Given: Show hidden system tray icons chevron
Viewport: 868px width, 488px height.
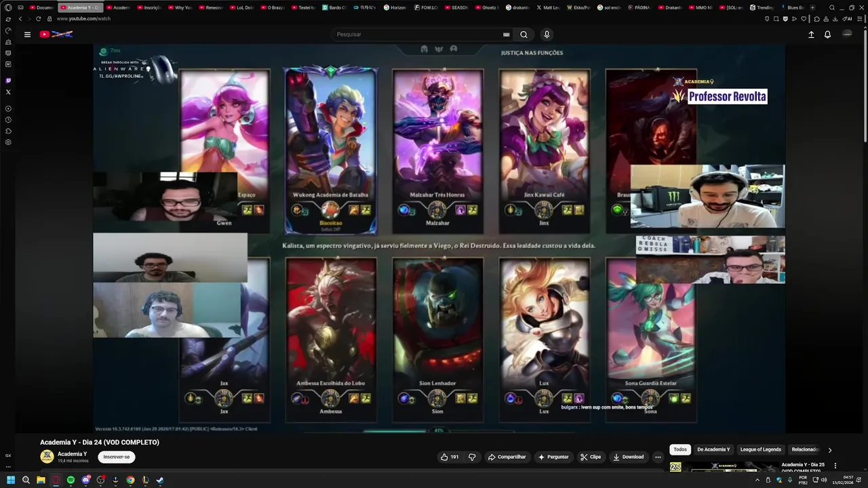Looking at the screenshot, I should [x=757, y=480].
